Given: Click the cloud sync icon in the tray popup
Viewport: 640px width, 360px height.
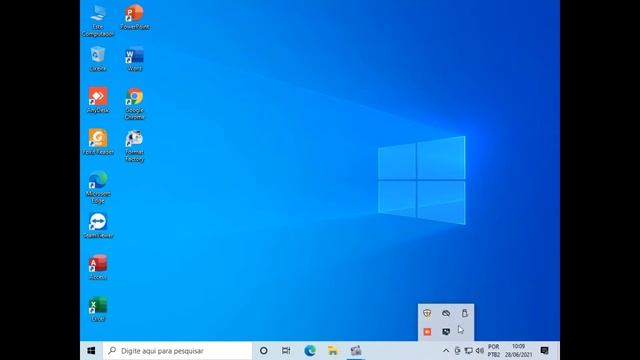Looking at the screenshot, I should [x=446, y=313].
